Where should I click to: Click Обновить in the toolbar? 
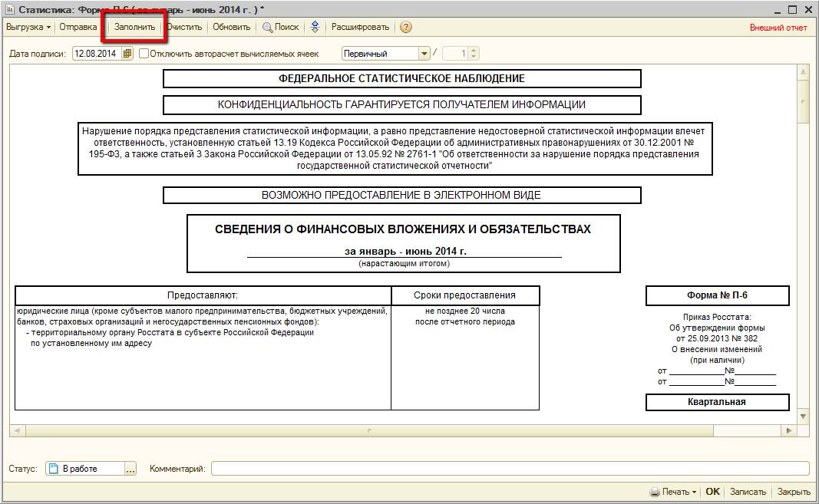coord(231,27)
